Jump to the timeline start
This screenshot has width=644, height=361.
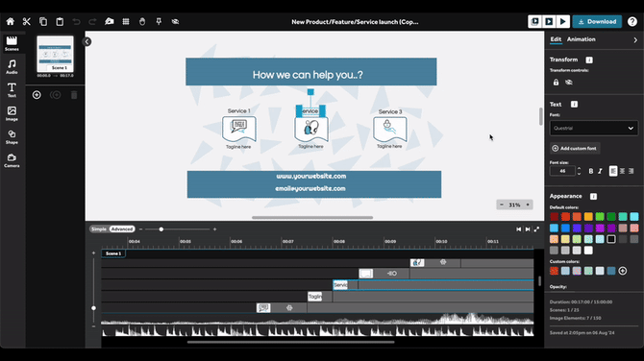click(519, 229)
